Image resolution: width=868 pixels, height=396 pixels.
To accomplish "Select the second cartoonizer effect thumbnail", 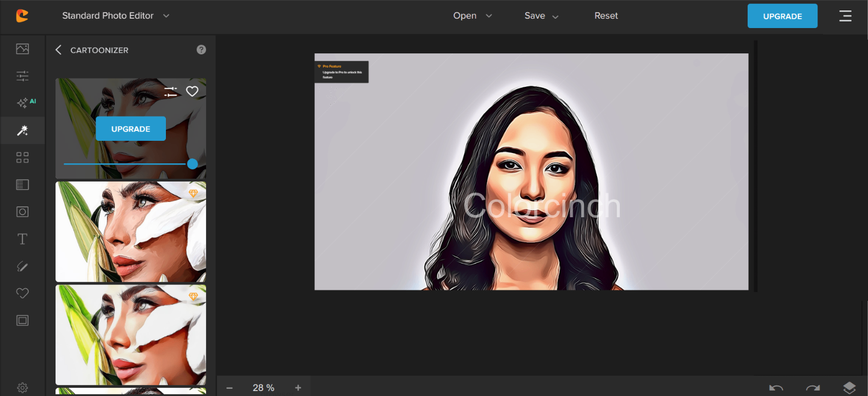I will click(131, 232).
